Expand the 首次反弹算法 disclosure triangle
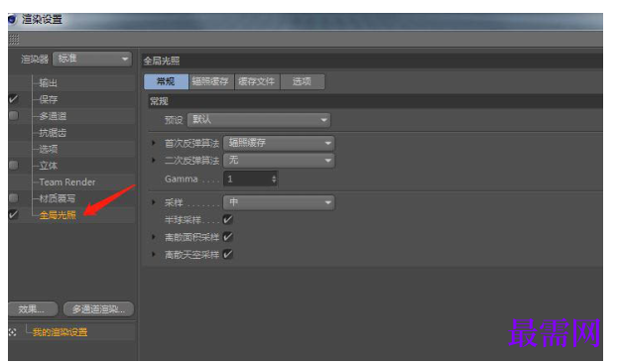This screenshot has width=619, height=364. coord(154,143)
